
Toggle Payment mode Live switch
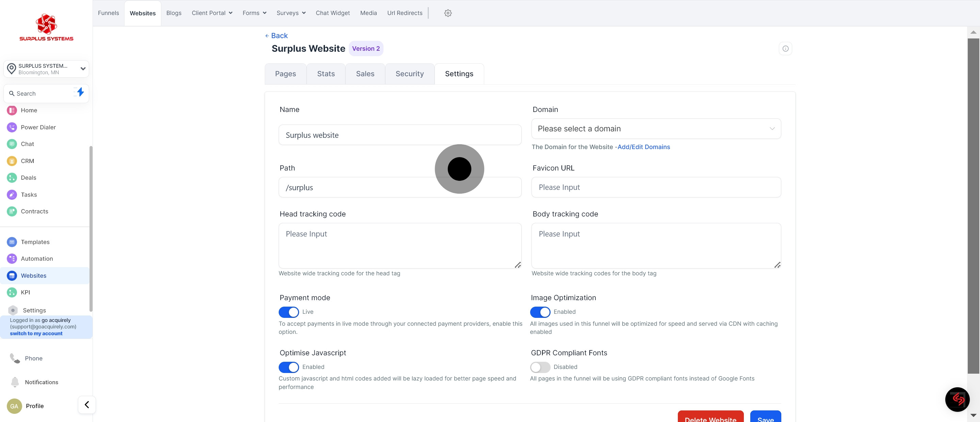[x=289, y=312]
